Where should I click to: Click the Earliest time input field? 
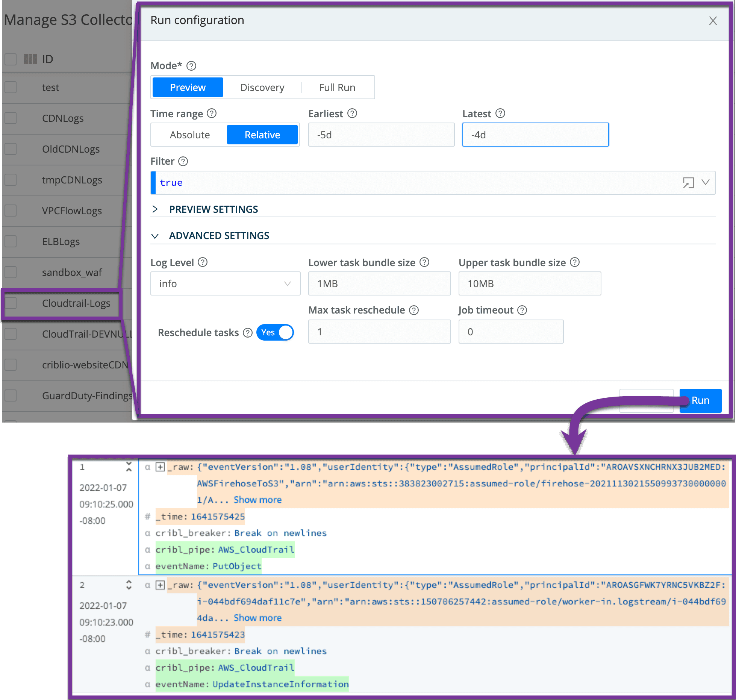click(x=381, y=135)
